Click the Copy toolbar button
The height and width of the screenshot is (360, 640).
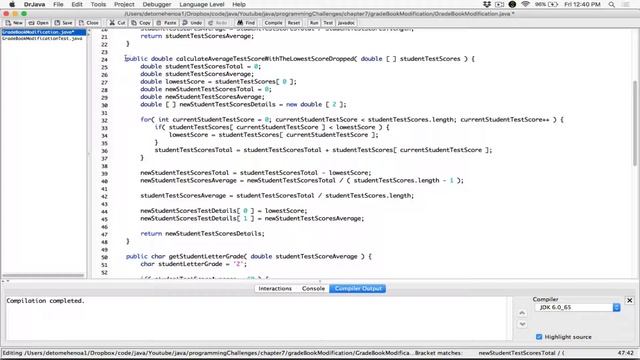pyautogui.click(x=141, y=23)
